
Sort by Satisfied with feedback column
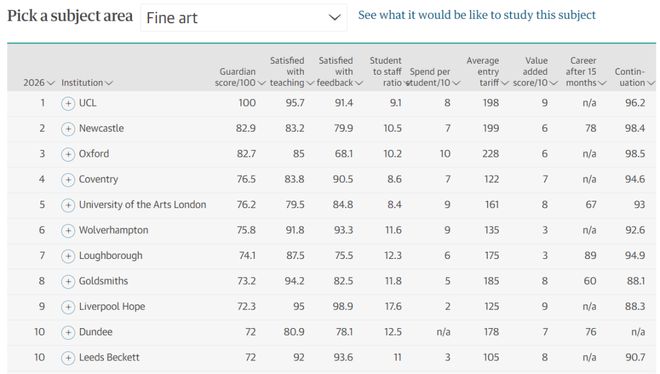[x=340, y=72]
